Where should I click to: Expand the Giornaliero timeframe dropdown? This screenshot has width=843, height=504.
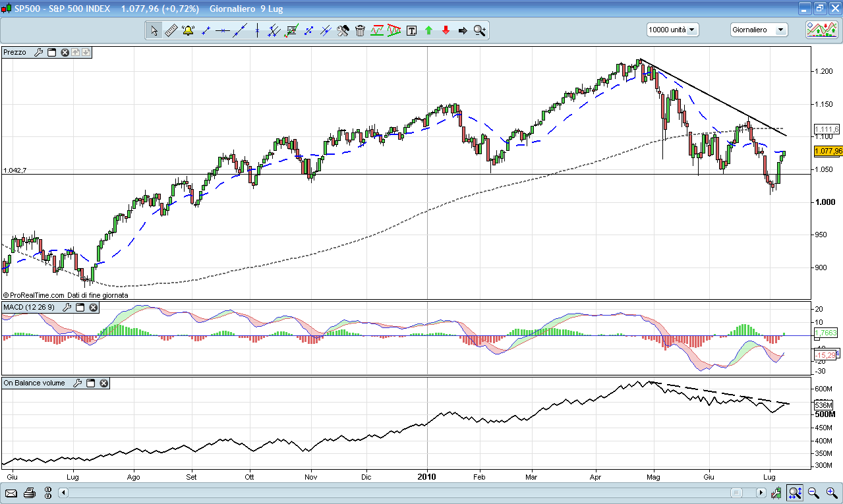pos(759,30)
